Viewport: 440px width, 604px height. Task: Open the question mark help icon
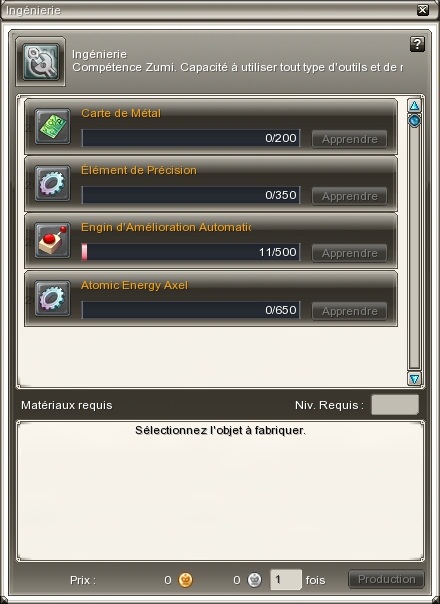pyautogui.click(x=417, y=44)
